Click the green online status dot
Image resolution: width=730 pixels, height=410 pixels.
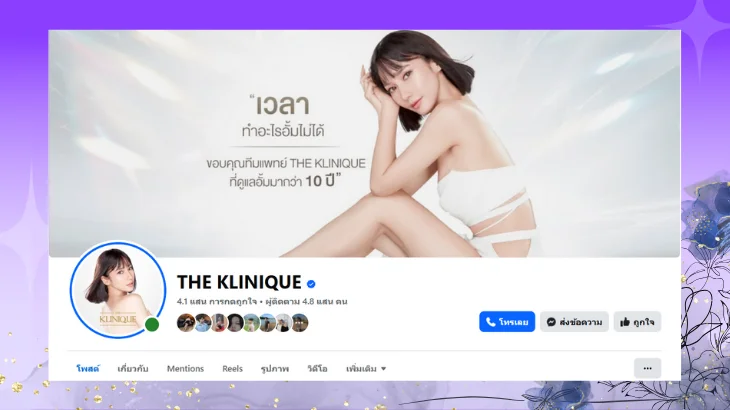tap(152, 324)
